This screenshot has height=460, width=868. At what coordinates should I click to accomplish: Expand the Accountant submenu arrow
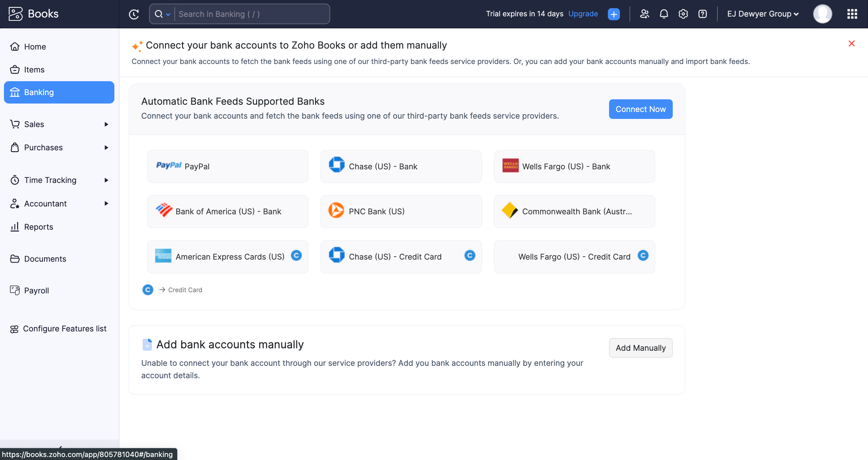tap(106, 203)
